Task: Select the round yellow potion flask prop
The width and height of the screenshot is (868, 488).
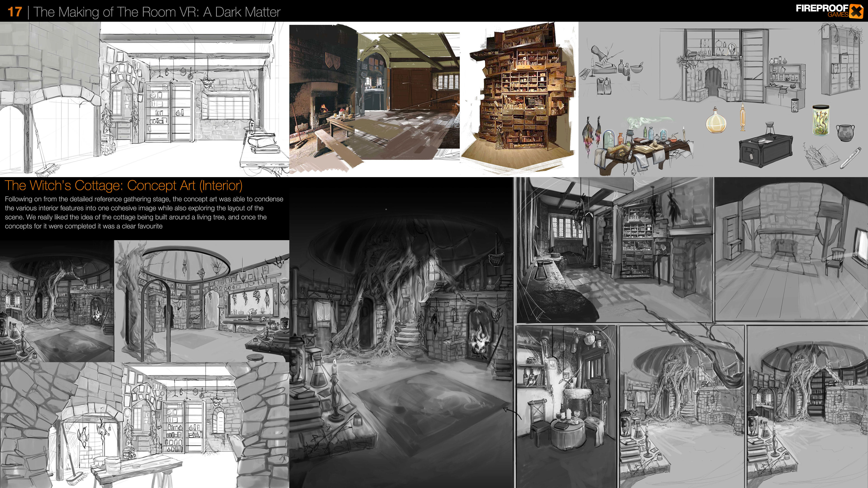Action: 716,121
